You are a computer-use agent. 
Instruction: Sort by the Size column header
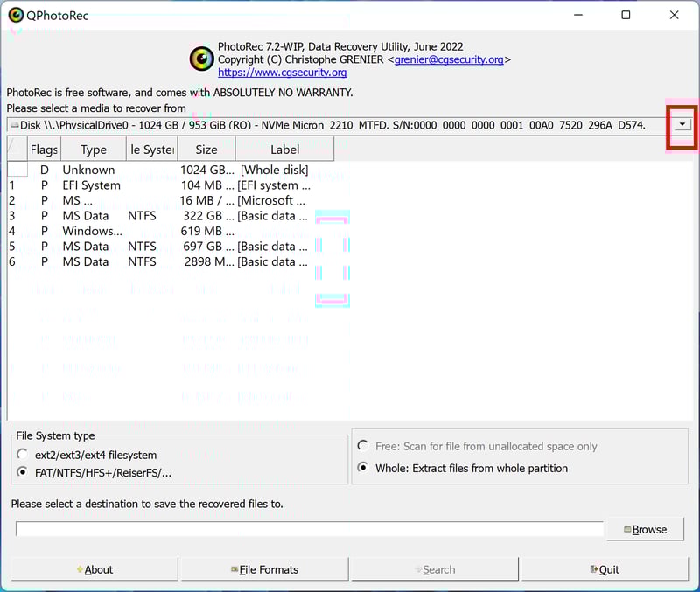click(x=206, y=150)
